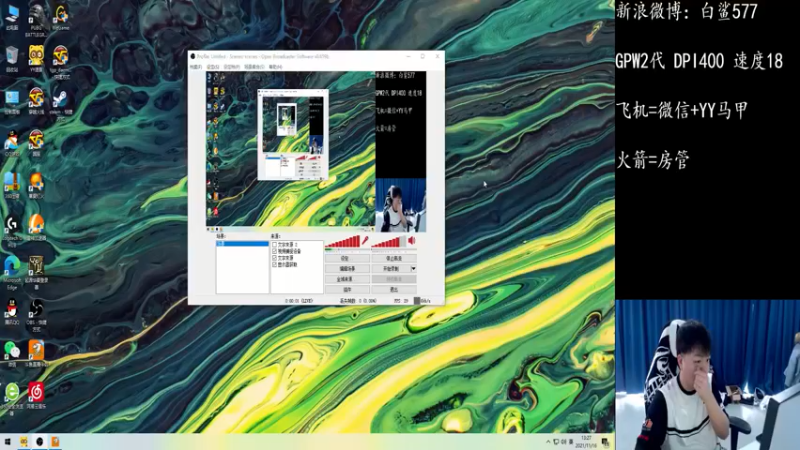Image resolution: width=800 pixels, height=450 pixels.
Task: Click the 编辑场景 edit scene button
Action: point(347,268)
